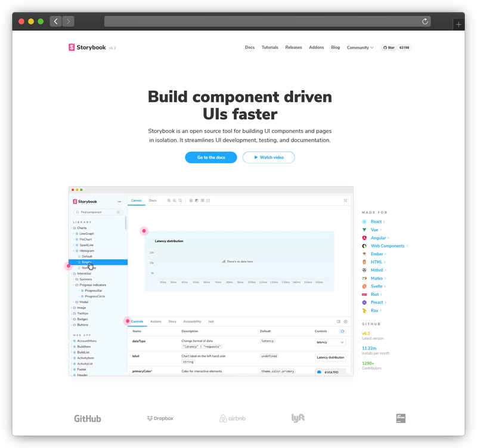The height and width of the screenshot is (448, 477).
Task: Open the Story panel tab
Action: click(x=172, y=322)
